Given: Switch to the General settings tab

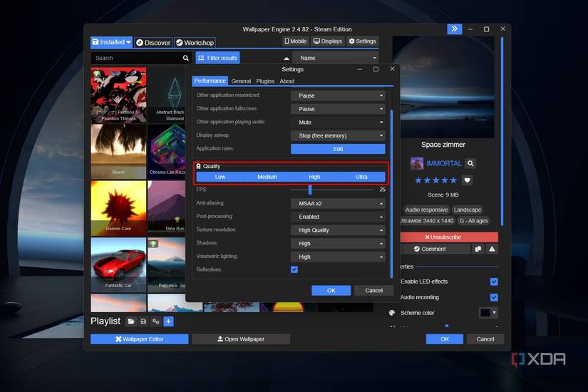Looking at the screenshot, I should (x=241, y=81).
